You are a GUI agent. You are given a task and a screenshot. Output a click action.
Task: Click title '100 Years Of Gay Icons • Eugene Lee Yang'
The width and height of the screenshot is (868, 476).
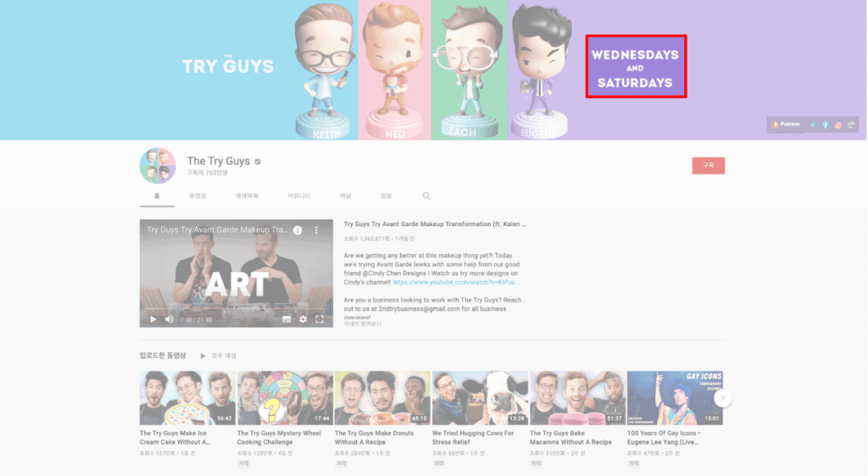(x=664, y=437)
